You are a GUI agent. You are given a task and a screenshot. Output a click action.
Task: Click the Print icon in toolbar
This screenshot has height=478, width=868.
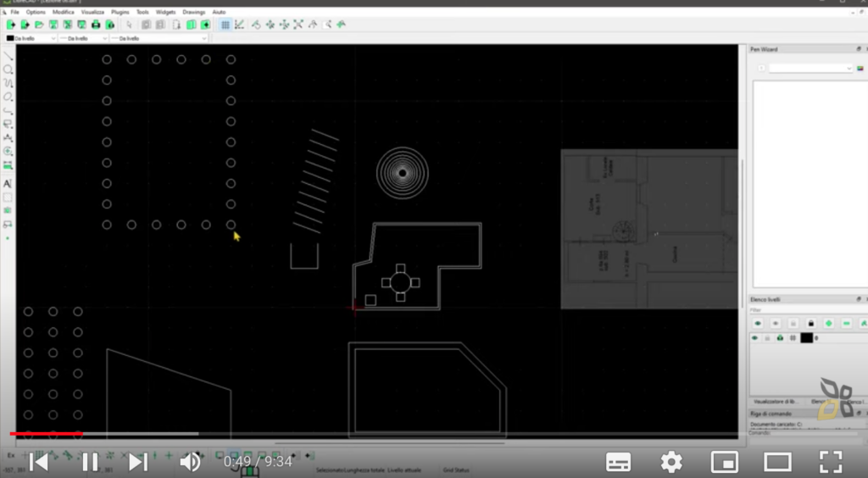click(x=96, y=25)
